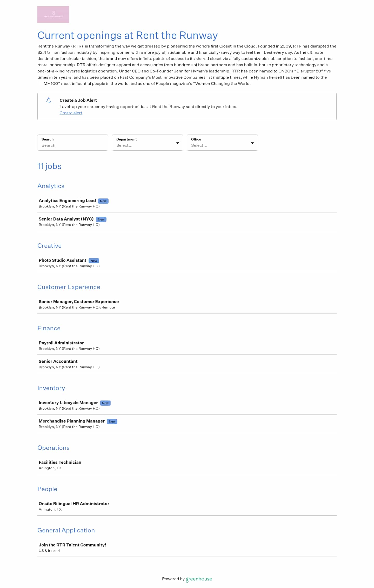Viewport: 374px width, 588px height.
Task: Click the Create alert link
Action: [x=71, y=113]
